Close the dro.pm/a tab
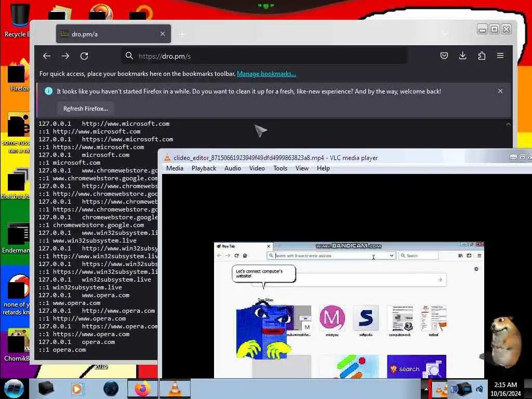Viewport: 532px width, 399px height. 163,34
